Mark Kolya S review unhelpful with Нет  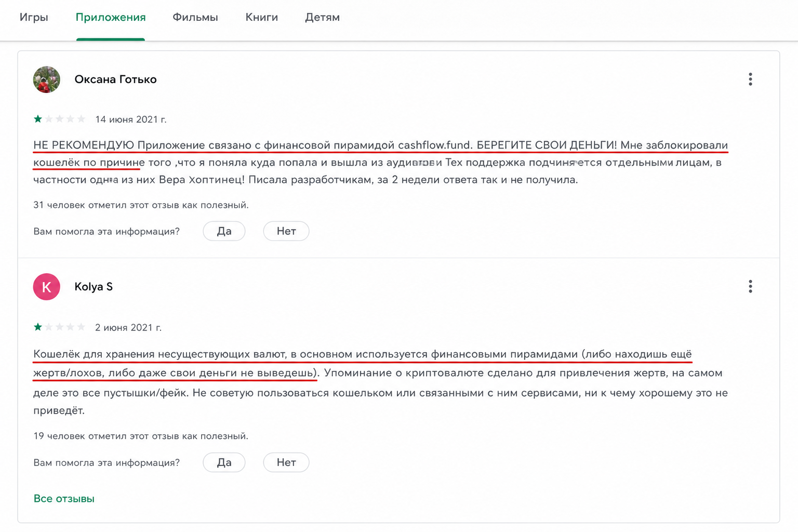286,462
